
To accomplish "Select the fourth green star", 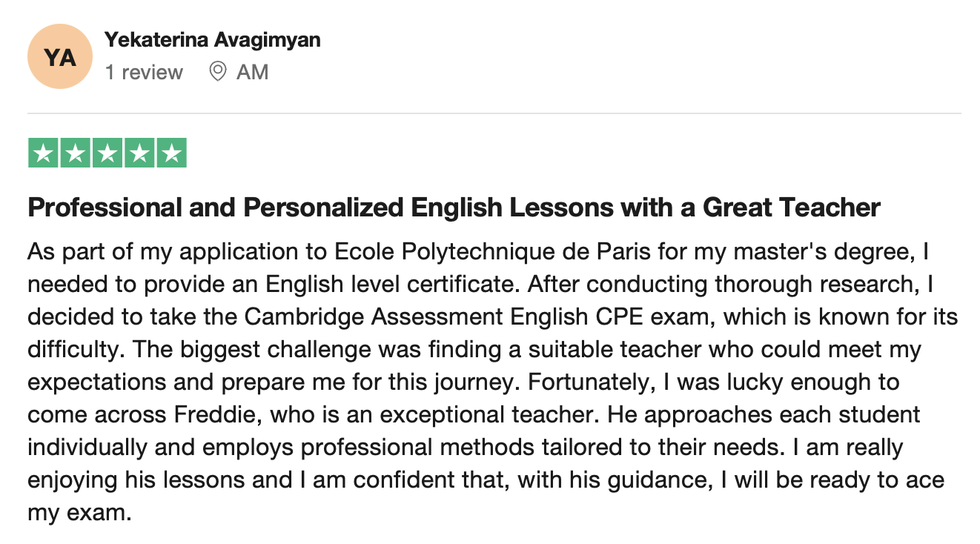I will coord(139,153).
